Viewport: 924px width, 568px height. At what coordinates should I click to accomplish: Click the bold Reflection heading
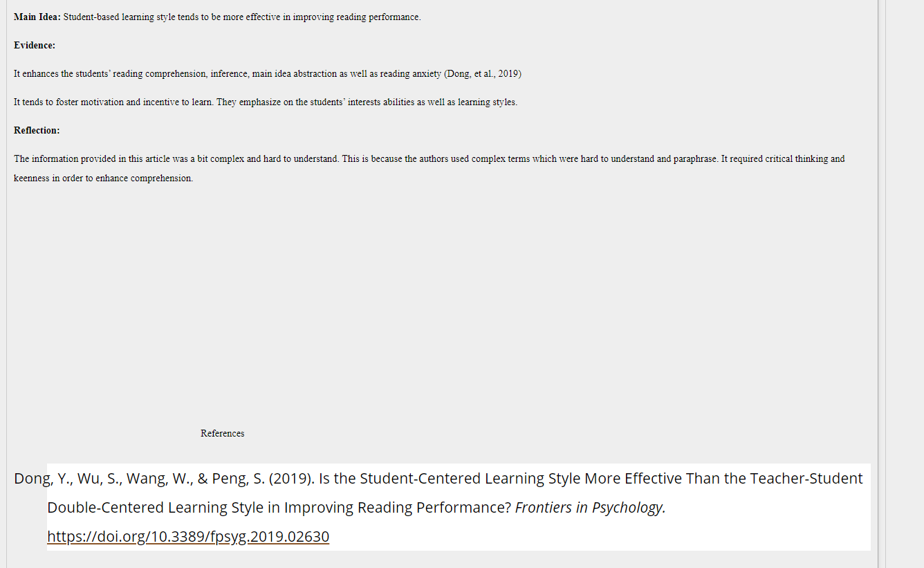(x=37, y=130)
